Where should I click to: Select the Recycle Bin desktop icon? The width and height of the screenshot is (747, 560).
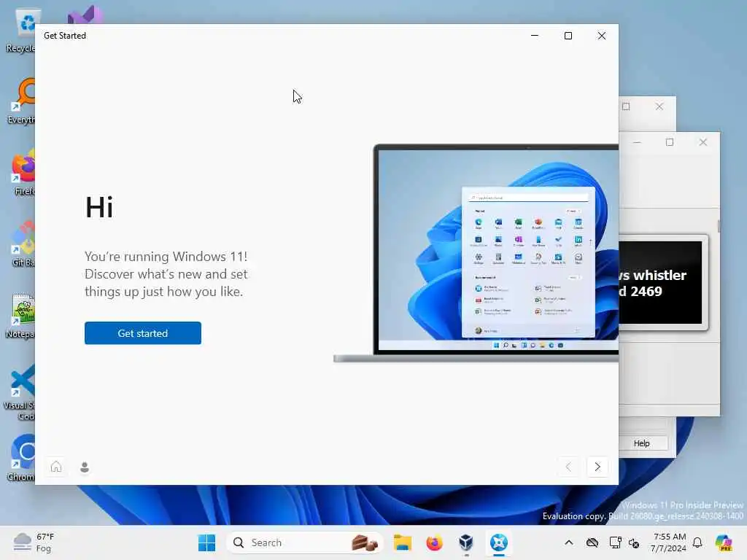21,31
